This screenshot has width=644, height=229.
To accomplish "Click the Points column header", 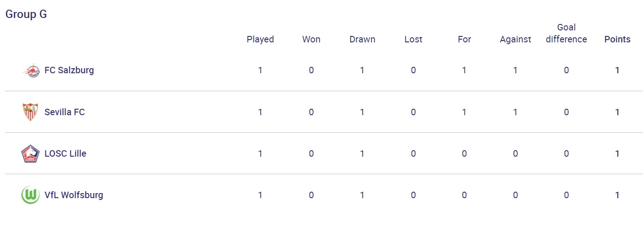I will tap(617, 39).
